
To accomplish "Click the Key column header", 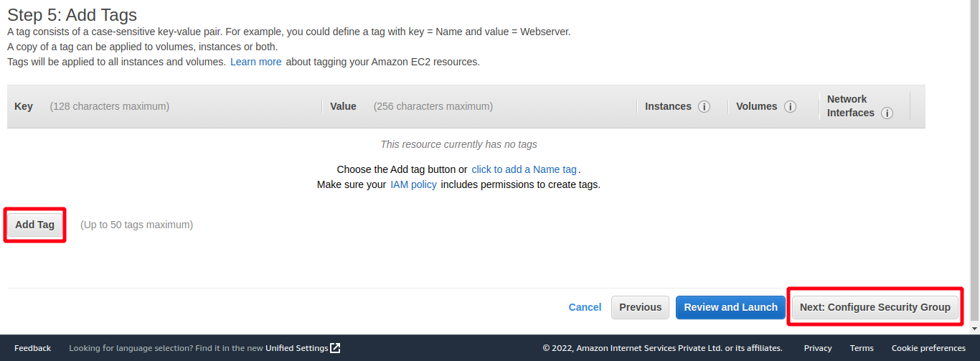I will (24, 106).
